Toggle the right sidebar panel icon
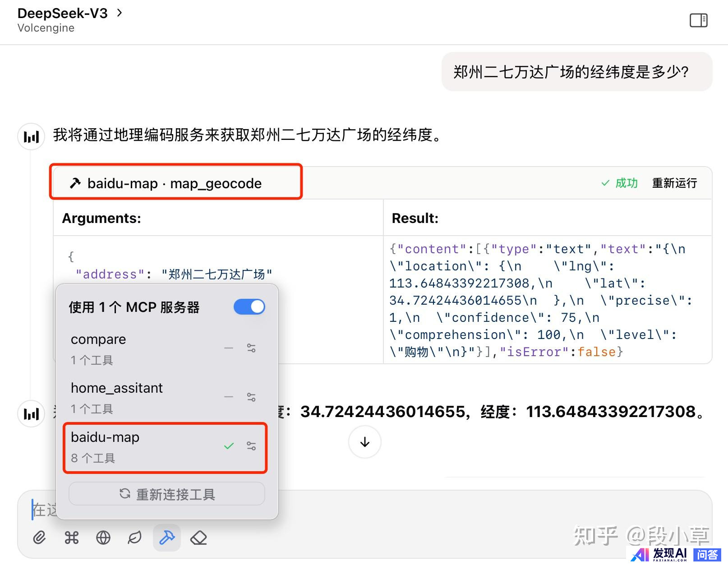This screenshot has height=566, width=728. (698, 20)
